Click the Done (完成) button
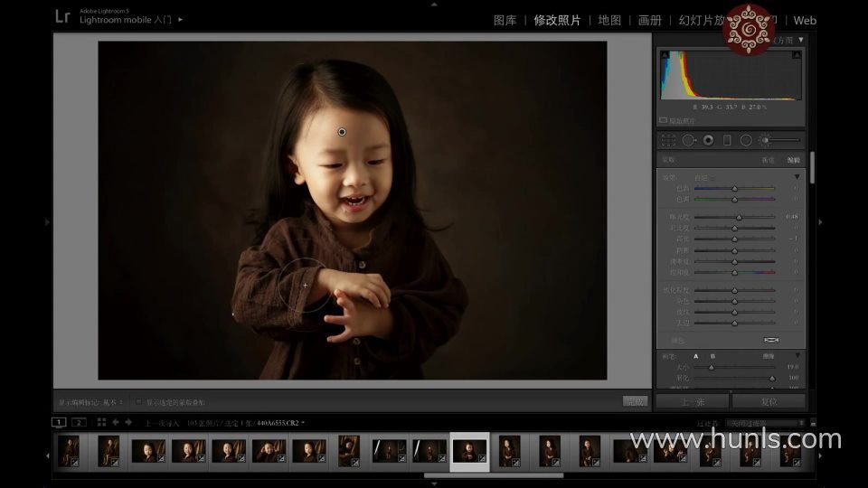This screenshot has width=868, height=488. pos(635,401)
